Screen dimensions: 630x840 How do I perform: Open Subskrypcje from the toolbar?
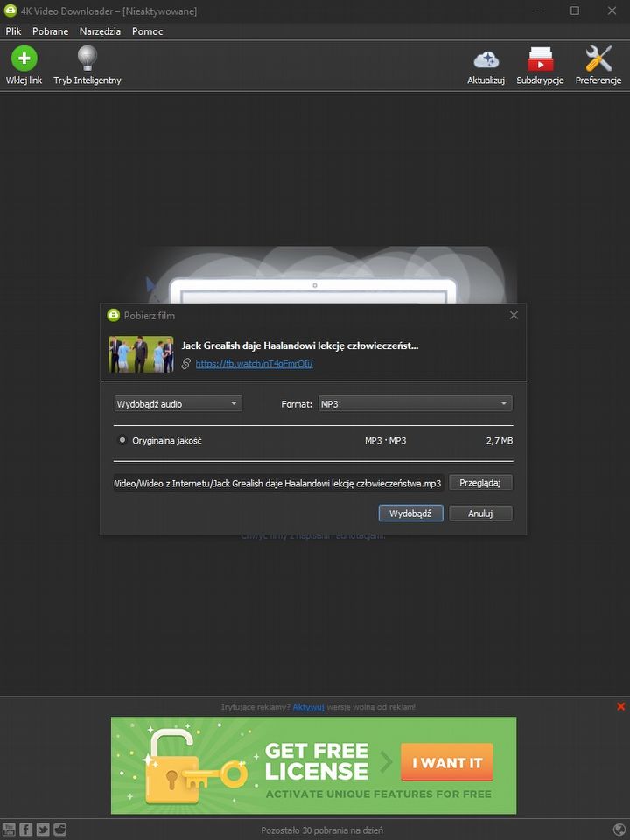tap(540, 59)
